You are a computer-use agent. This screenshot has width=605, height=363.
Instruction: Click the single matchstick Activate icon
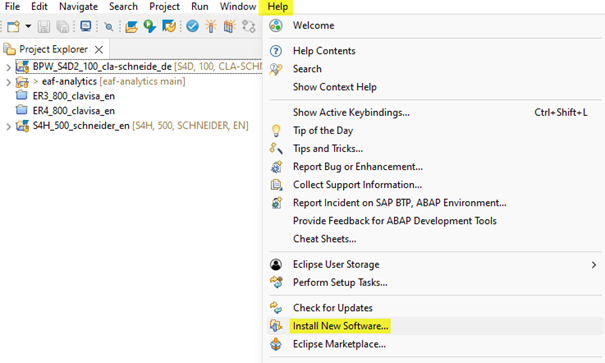211,26
